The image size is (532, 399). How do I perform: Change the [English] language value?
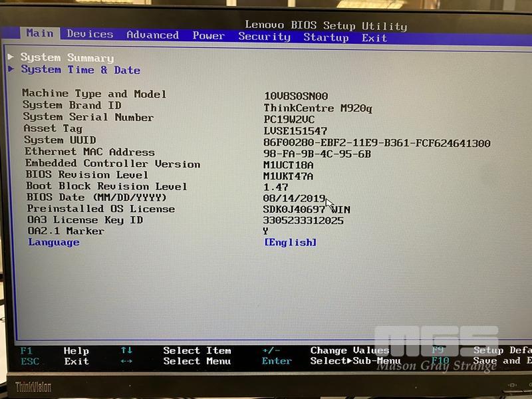290,242
